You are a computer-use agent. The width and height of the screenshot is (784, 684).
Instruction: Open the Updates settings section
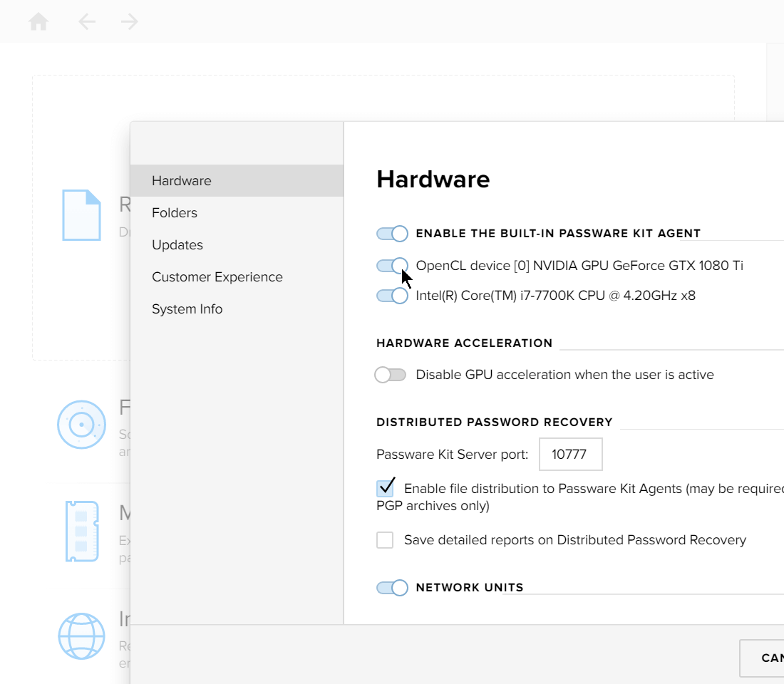[x=237, y=244]
